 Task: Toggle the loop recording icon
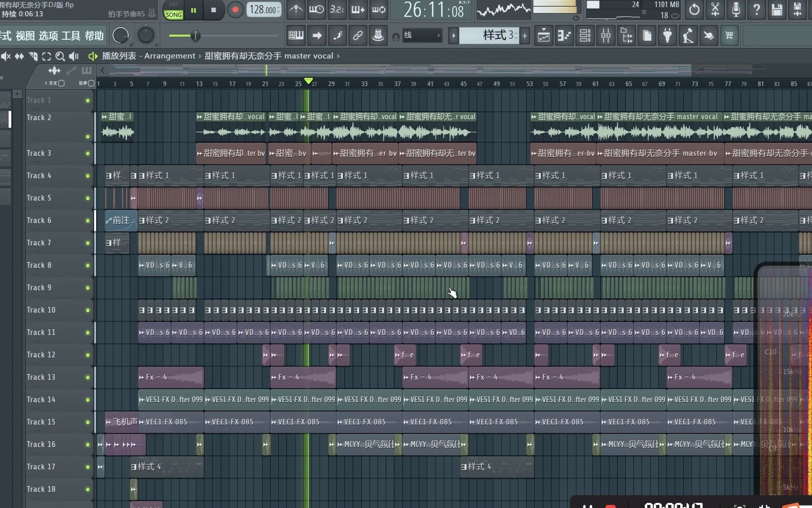(379, 10)
